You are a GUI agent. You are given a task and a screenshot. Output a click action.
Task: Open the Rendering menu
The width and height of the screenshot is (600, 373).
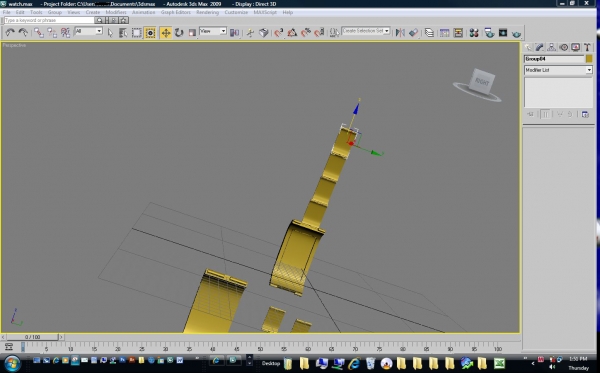tap(207, 12)
